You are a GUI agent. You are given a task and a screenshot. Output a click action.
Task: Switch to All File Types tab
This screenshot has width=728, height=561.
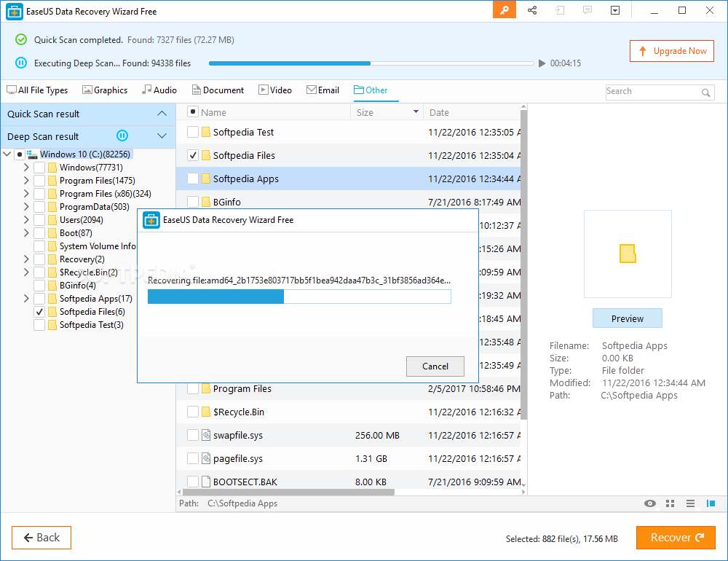(x=37, y=90)
